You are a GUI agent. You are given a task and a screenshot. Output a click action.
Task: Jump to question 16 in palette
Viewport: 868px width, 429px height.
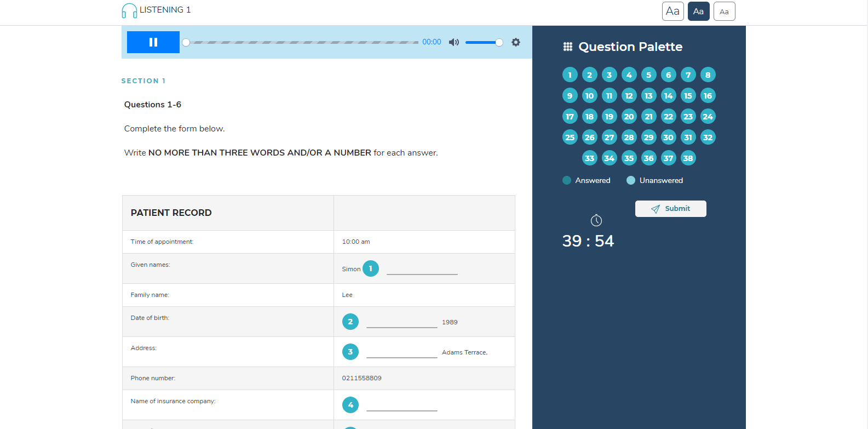(708, 96)
